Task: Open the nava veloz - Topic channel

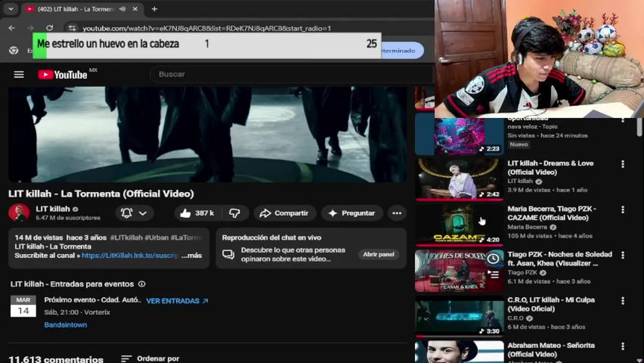Action: point(532,127)
